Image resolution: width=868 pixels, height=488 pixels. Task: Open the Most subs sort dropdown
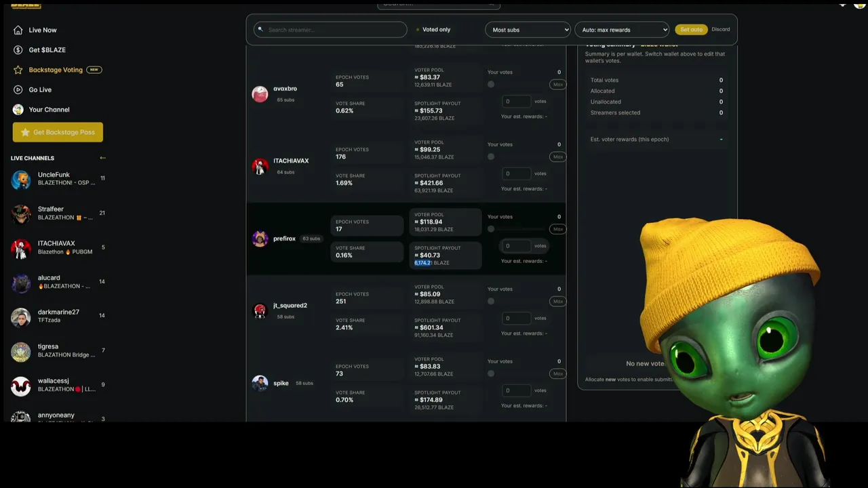click(528, 30)
